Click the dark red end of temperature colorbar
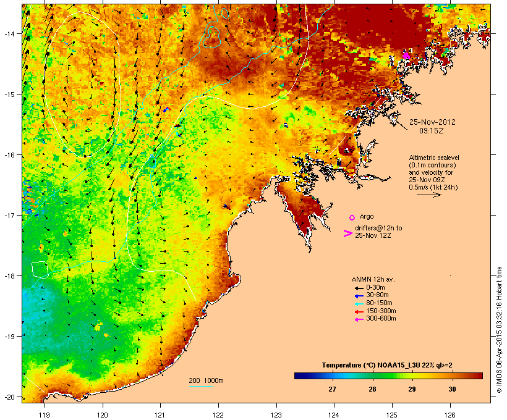This screenshot has width=507, height=420. (x=478, y=376)
